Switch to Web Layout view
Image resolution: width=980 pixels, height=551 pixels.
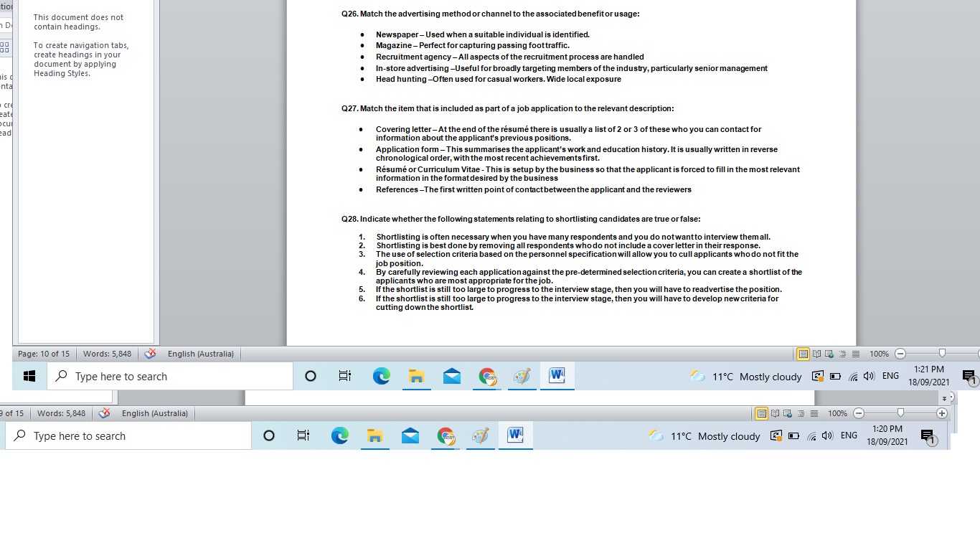tap(829, 353)
